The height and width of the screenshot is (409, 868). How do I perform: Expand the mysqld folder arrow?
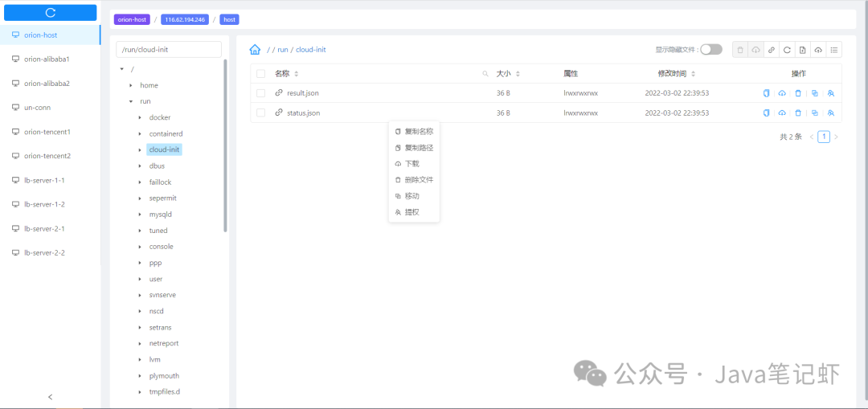(140, 215)
